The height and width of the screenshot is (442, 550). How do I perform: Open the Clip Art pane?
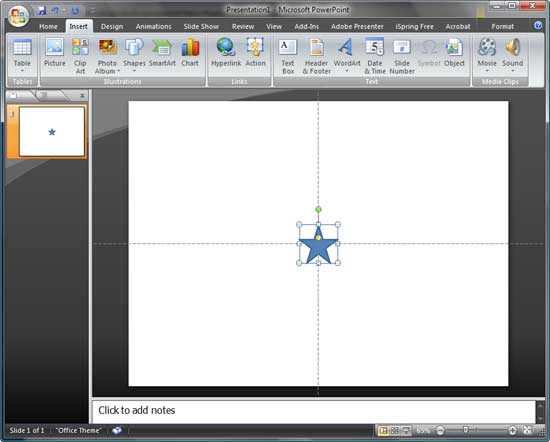(80, 56)
